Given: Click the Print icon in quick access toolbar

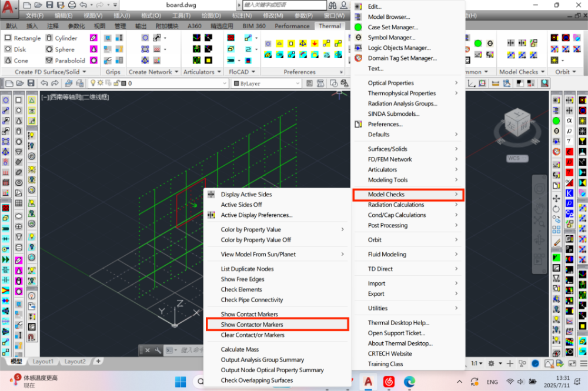Looking at the screenshot, I should click(72, 5).
